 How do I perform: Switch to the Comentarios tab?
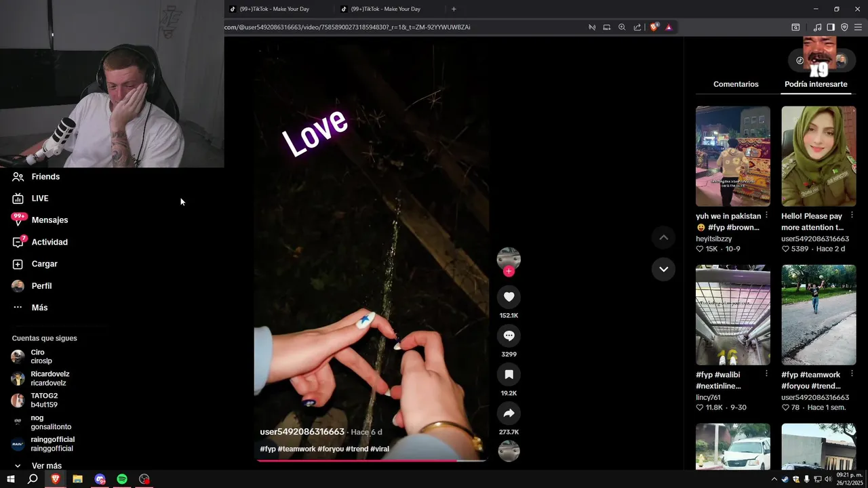point(736,84)
